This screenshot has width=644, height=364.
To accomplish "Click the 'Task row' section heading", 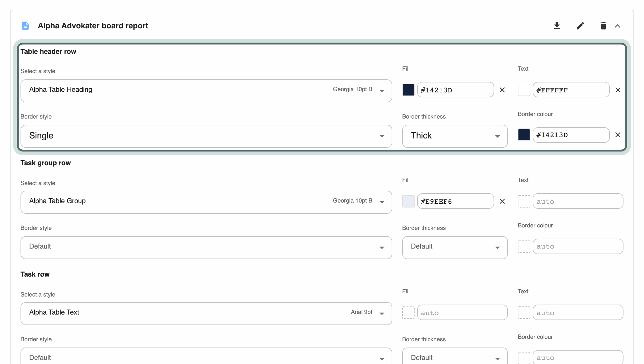I will [x=35, y=274].
